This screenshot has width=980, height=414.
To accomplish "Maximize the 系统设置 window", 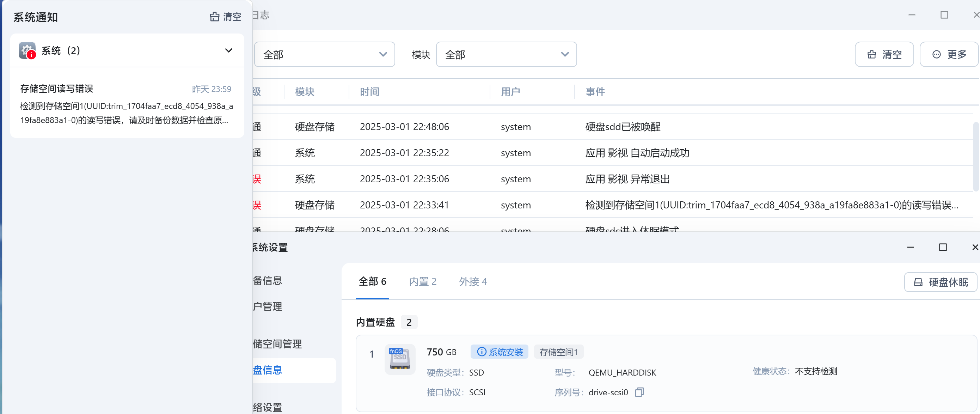I will 943,247.
